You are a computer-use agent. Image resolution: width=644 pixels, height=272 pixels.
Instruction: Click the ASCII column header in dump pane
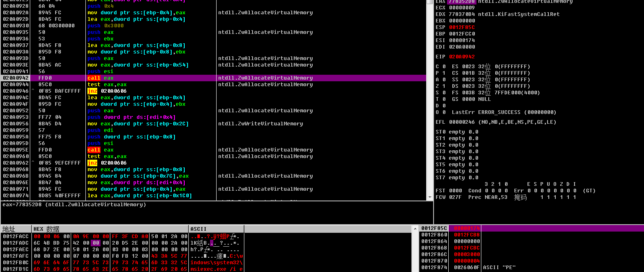coord(217,229)
